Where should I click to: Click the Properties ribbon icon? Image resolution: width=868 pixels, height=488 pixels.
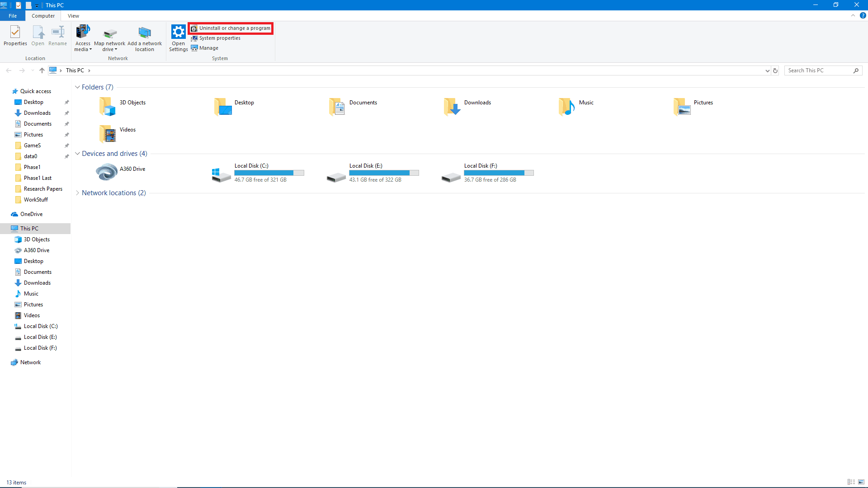[x=15, y=36]
